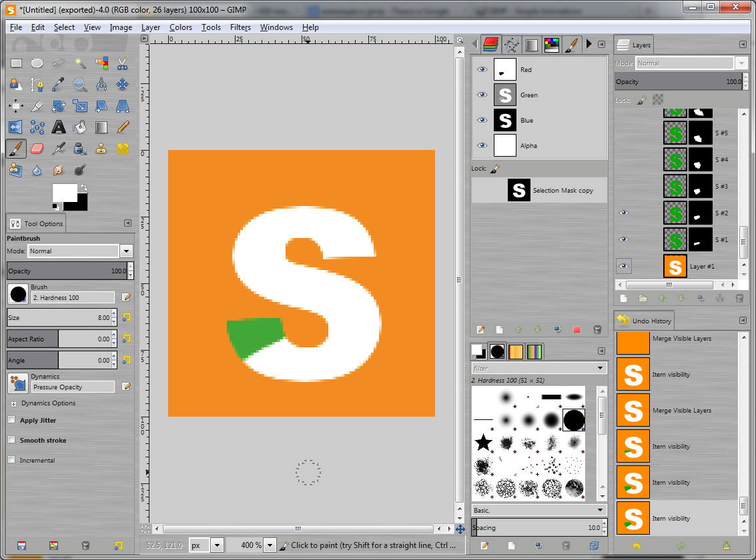Screen dimensions: 756x560
Task: Pick the Clone stamp tool
Action: 101,149
